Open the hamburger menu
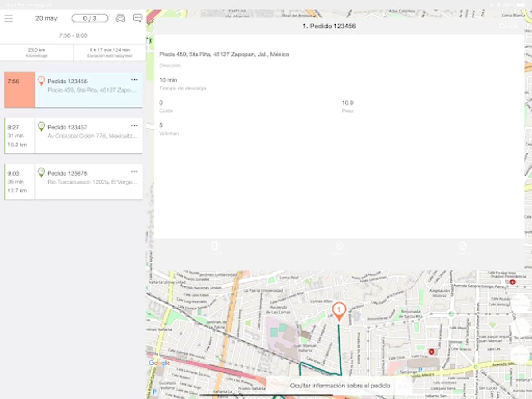The width and height of the screenshot is (532, 399). (9, 19)
